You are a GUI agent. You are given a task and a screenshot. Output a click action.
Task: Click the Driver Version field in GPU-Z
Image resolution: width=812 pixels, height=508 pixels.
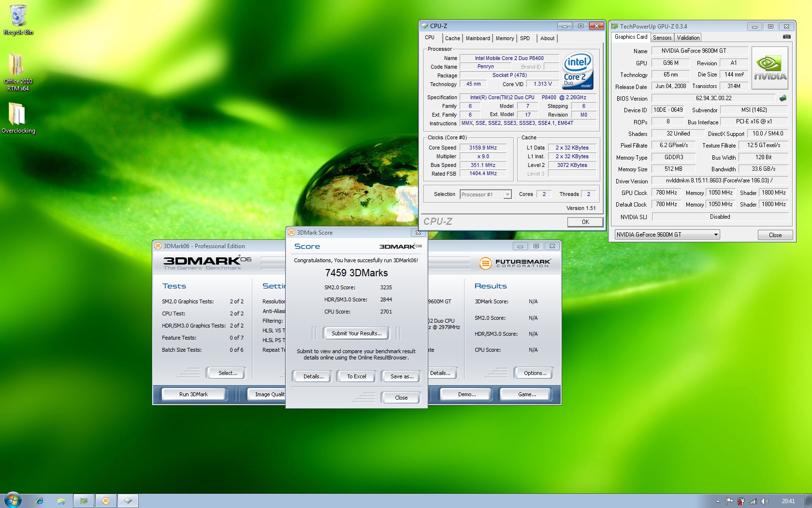coord(719,180)
